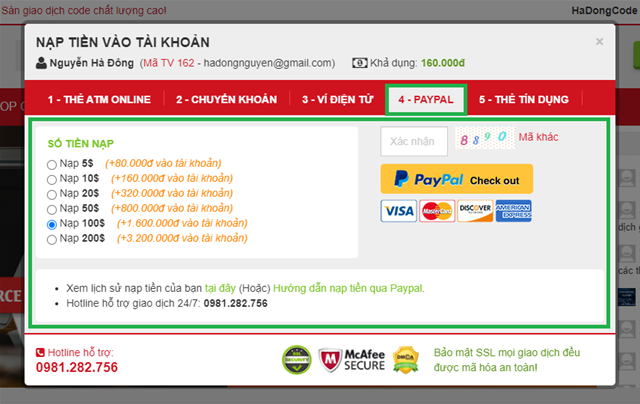Viewport: 640px width, 404px height.
Task: Click the available balance 160.000đ
Action: pos(443,63)
